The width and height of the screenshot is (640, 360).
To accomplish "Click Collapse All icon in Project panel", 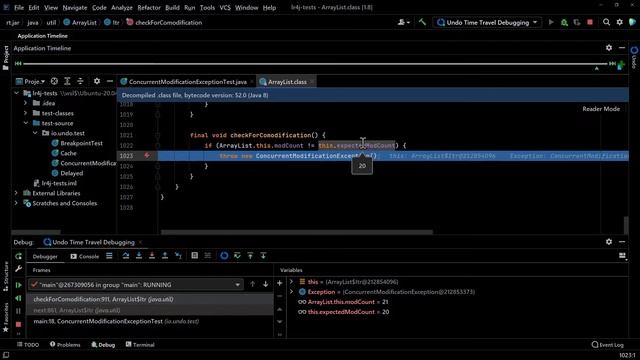I will click(80, 82).
